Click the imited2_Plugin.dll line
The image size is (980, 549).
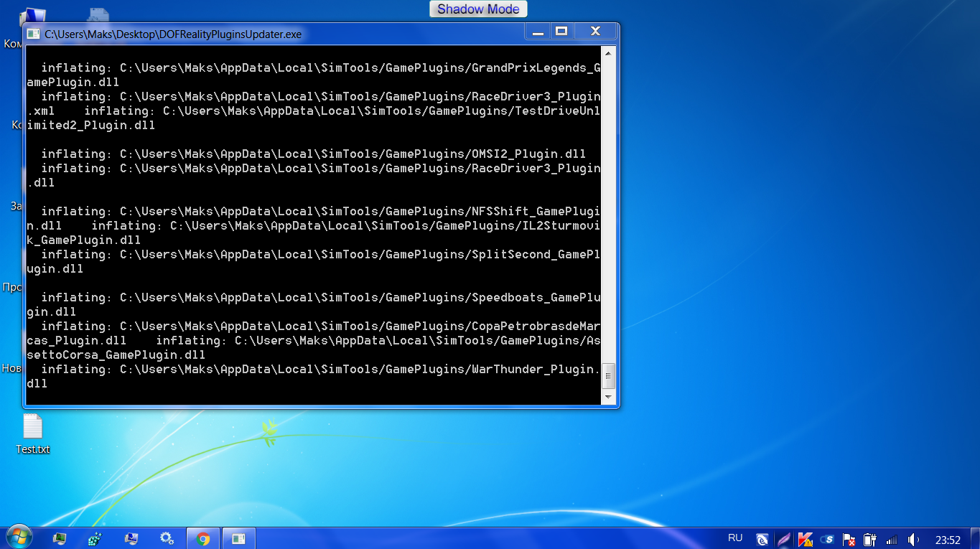[x=91, y=125]
